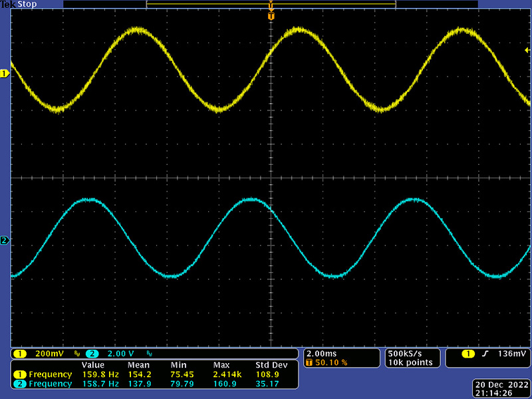Click the channel 1 coupling symbol after 200mV
Viewport: 532px width, 399px height.
[77, 354]
